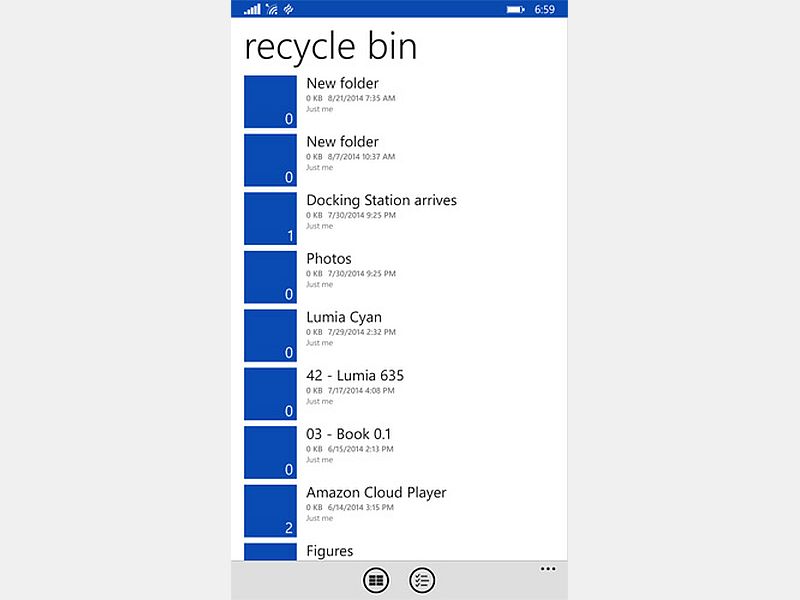
Task: Tap the 7/17/2014 4:08 PM date text
Action: [361, 390]
